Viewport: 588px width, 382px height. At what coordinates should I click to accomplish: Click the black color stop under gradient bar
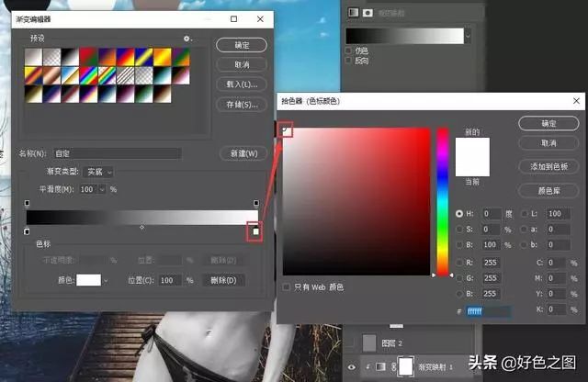(x=27, y=231)
